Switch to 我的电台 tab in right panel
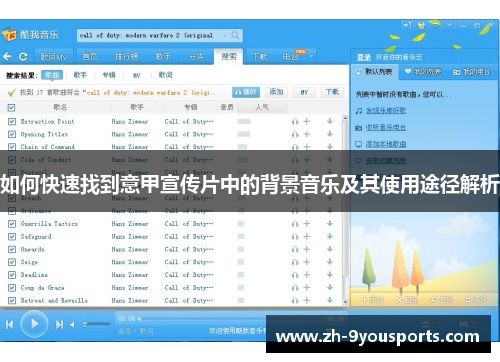 472,72
